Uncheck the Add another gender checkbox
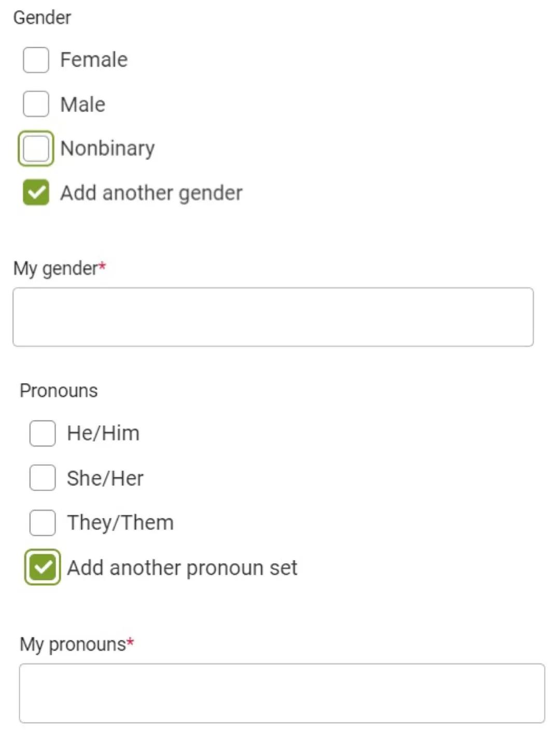This screenshot has width=560, height=751. [36, 193]
